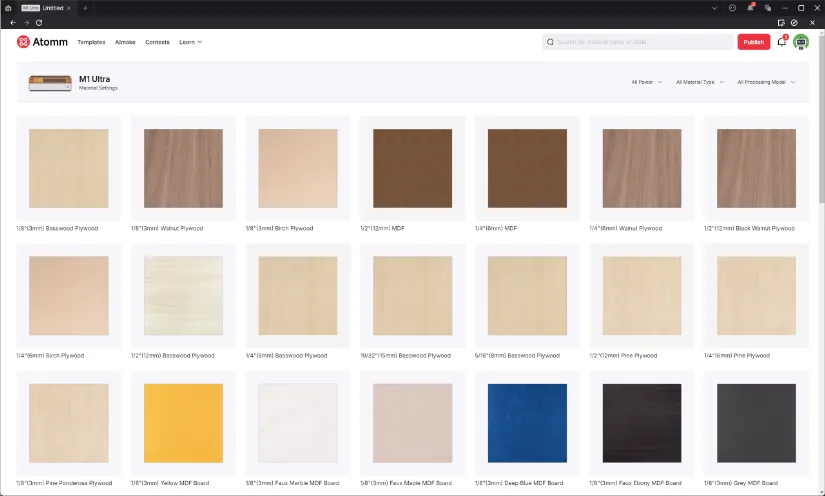This screenshot has width=825, height=496.
Task: Click the M1 Ultra machine icon
Action: point(50,83)
